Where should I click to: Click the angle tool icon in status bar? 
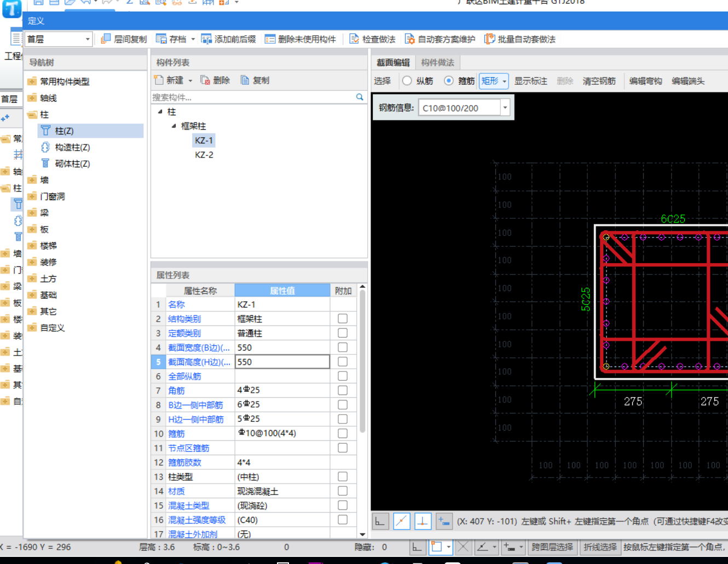click(x=482, y=546)
